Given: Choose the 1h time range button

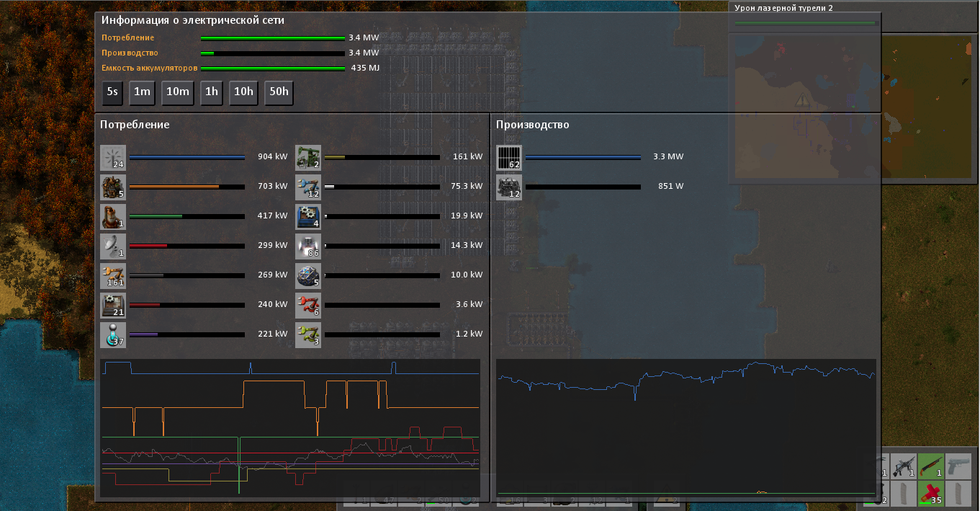Looking at the screenshot, I should 212,92.
